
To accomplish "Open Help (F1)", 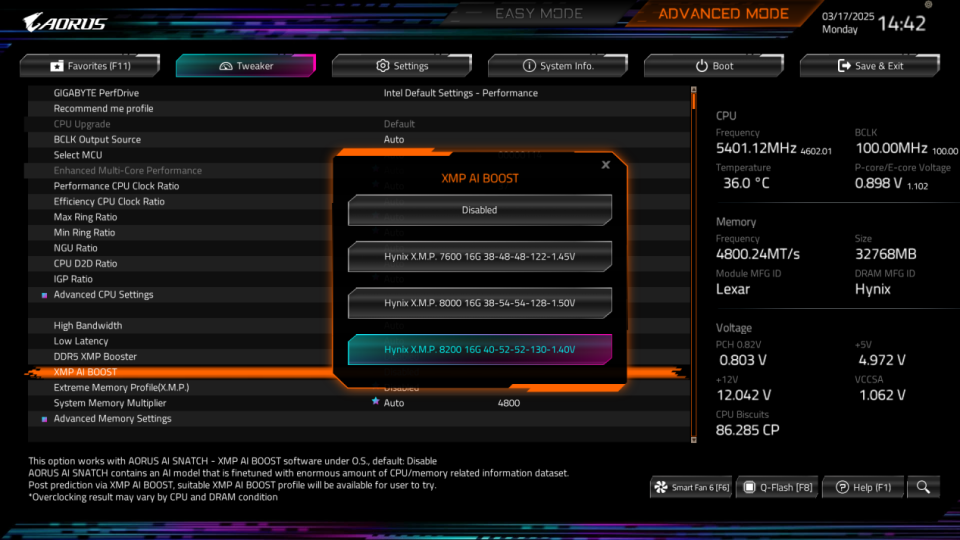I will (863, 487).
